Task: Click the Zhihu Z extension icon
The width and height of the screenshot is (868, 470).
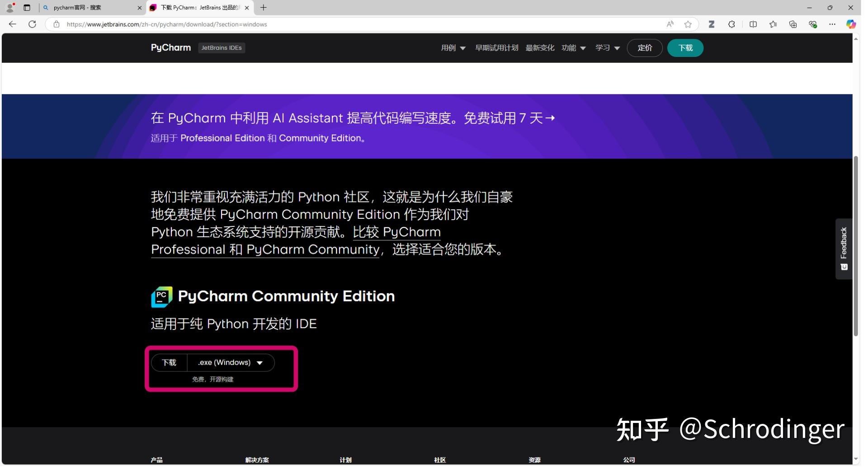Action: point(712,24)
